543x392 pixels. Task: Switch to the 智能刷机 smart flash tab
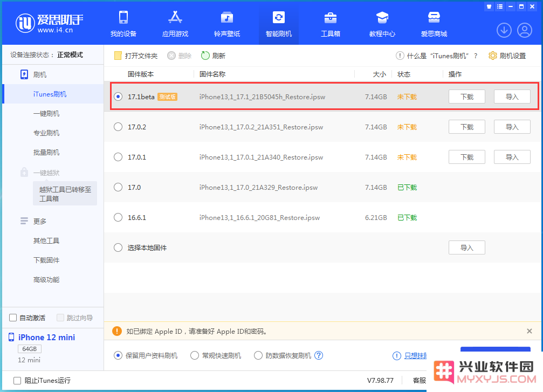pyautogui.click(x=278, y=24)
